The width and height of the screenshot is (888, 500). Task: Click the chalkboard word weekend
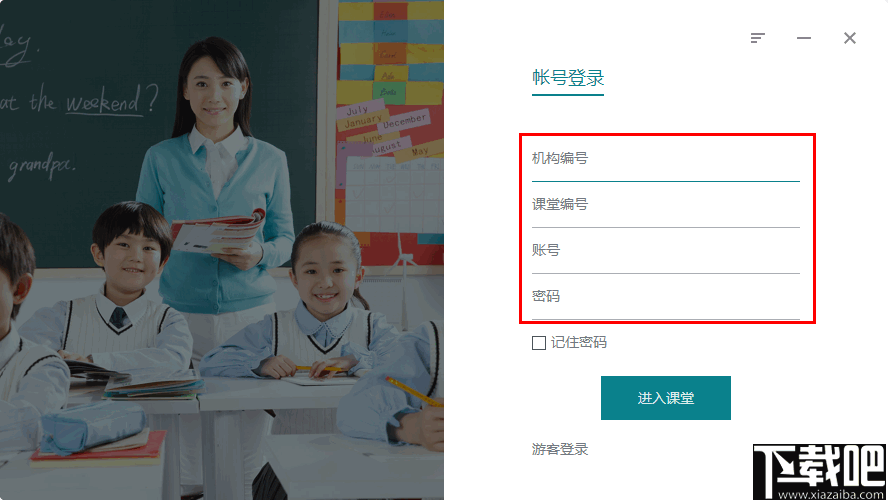coord(104,101)
